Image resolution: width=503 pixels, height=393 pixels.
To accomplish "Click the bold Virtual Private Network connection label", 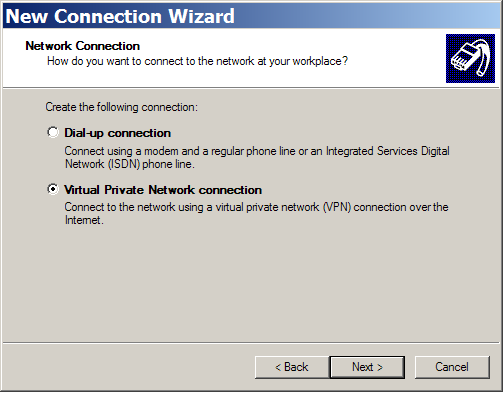I will click(163, 190).
